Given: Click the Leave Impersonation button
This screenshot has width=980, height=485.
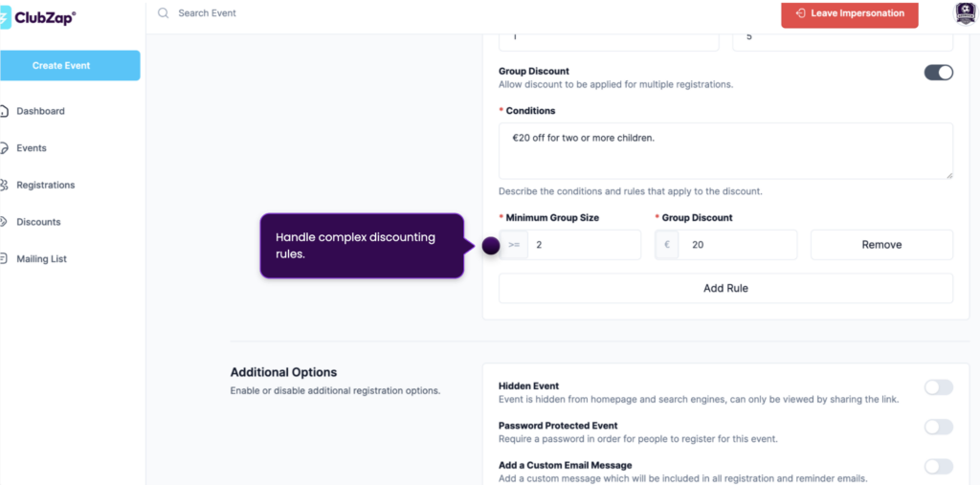Looking at the screenshot, I should [x=850, y=13].
